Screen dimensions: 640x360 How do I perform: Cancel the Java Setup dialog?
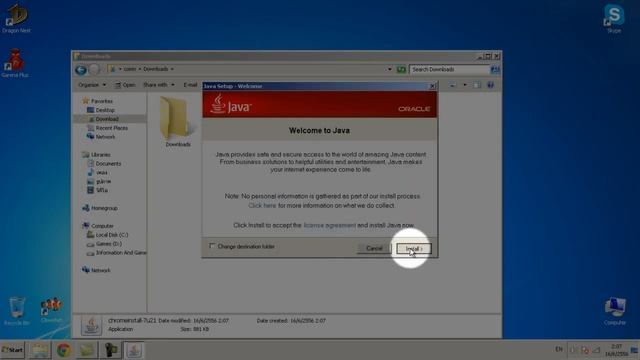(x=374, y=249)
